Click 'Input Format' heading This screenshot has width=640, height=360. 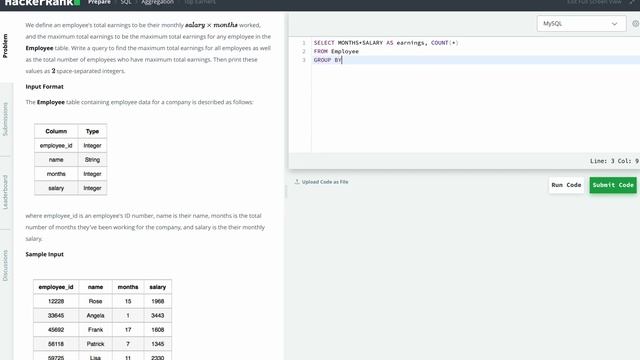pos(44,87)
